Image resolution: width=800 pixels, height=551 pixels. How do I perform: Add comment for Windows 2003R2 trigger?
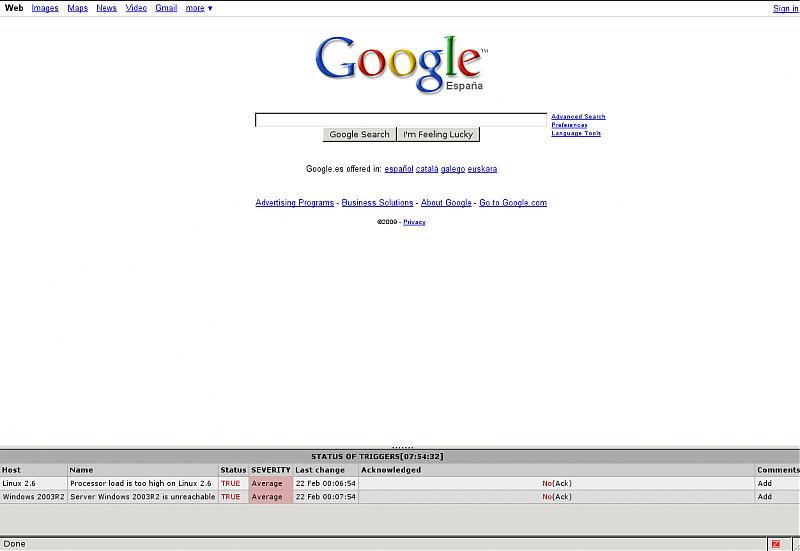pyautogui.click(x=765, y=496)
